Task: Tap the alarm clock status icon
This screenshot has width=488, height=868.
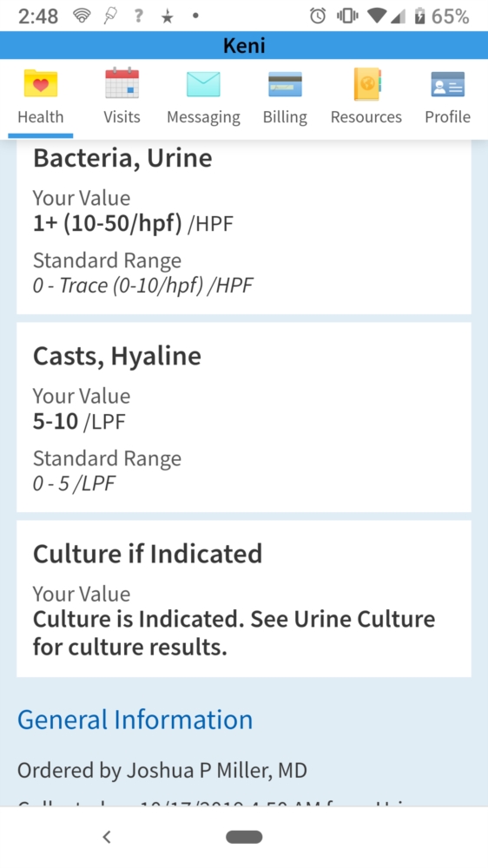Action: 318,16
